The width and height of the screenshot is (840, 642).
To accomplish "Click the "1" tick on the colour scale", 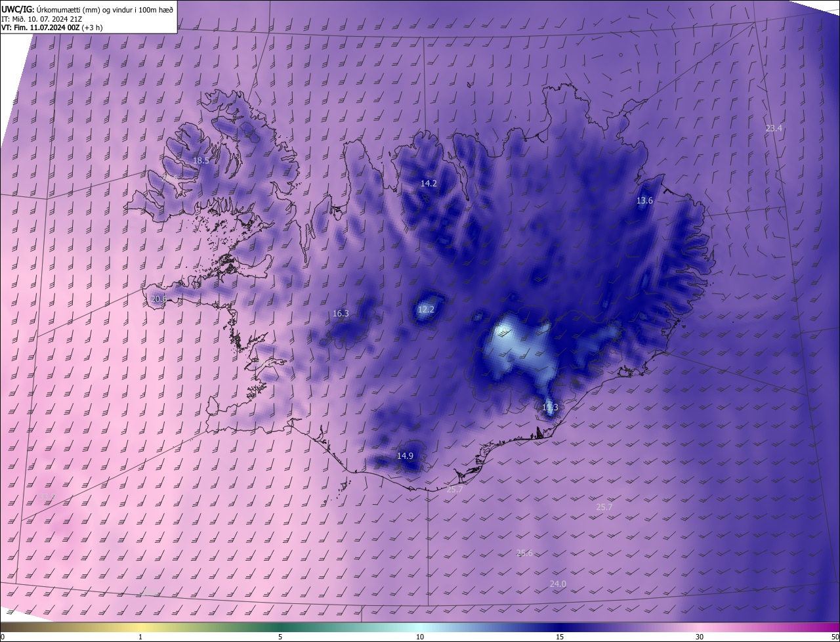I will (x=141, y=637).
